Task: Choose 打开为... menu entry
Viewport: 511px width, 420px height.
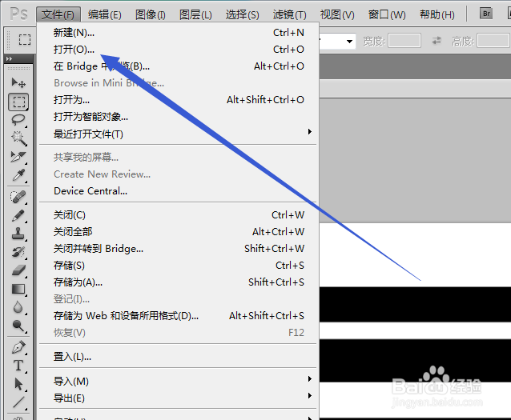Action: point(178,100)
